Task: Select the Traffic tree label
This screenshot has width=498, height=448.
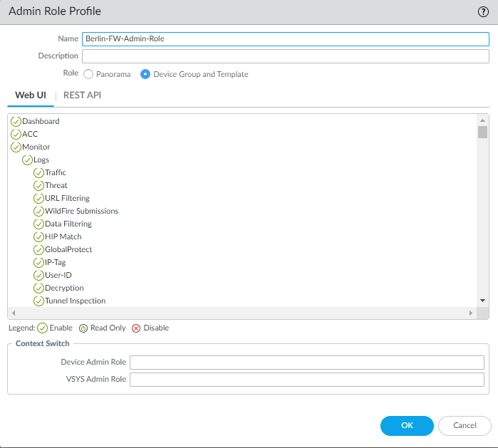Action: tap(56, 173)
